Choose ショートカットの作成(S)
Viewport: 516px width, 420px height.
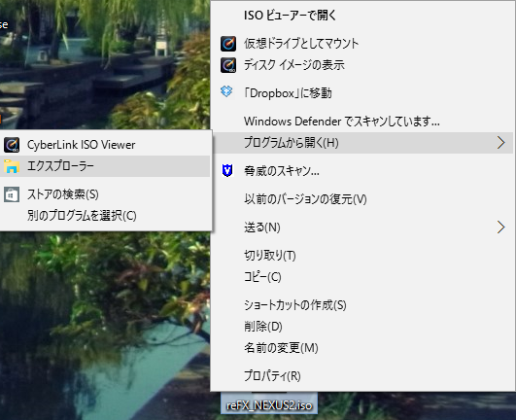coord(362,305)
